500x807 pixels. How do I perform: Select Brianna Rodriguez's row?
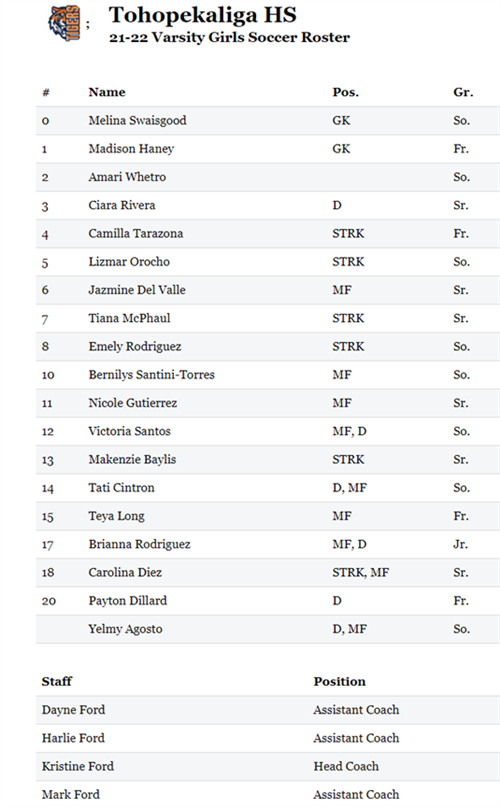pos(268,545)
